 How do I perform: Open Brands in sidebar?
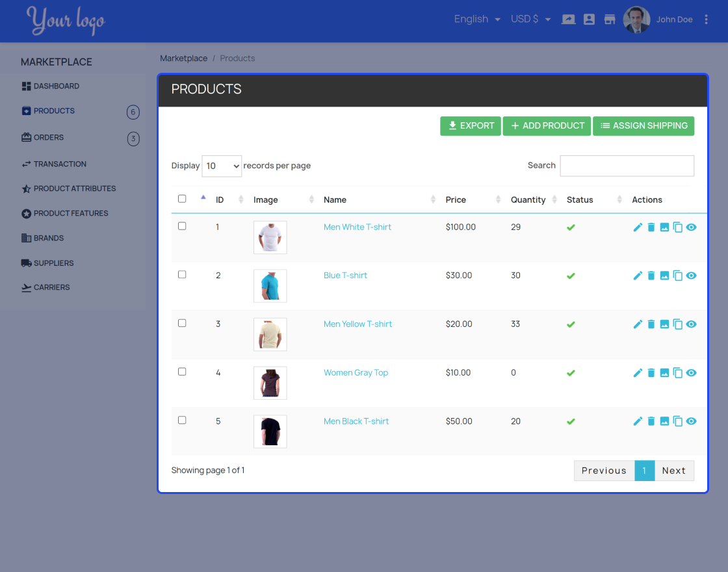click(43, 238)
